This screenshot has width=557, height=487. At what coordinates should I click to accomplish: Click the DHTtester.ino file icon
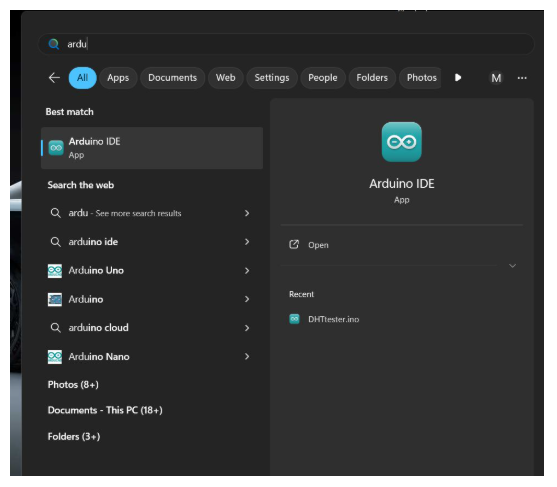tap(294, 319)
